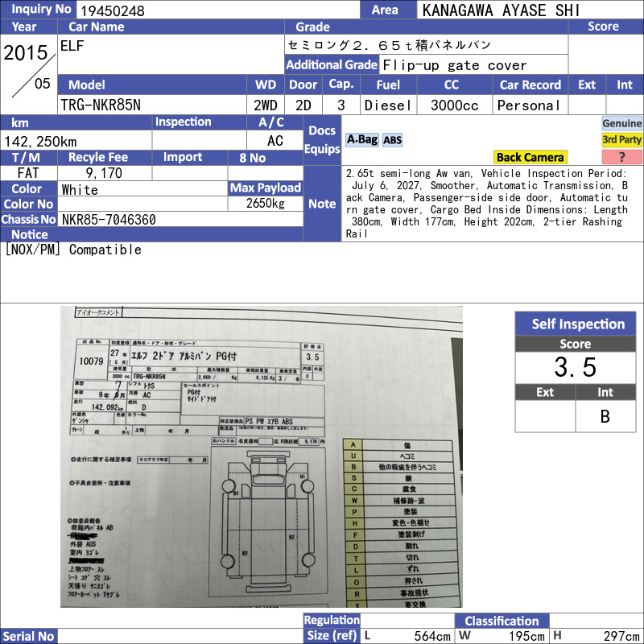Click the Classification header
This screenshot has width=644, height=644.
[502, 621]
